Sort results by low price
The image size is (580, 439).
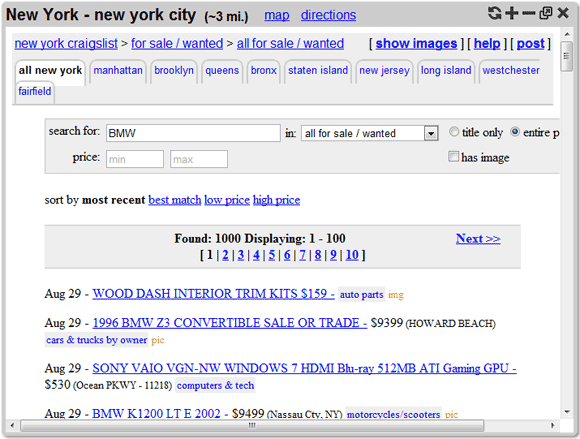click(227, 200)
